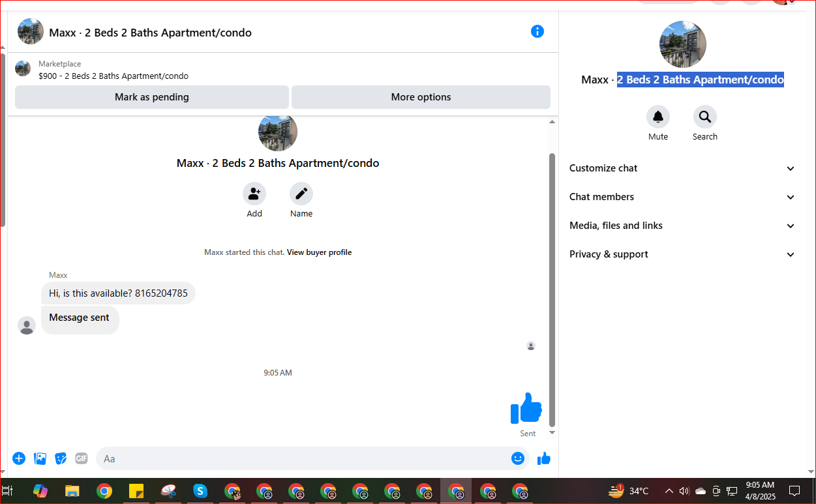Viewport: 816px width, 504px height.
Task: Choose a sticker from the sticker icon
Action: (x=61, y=458)
